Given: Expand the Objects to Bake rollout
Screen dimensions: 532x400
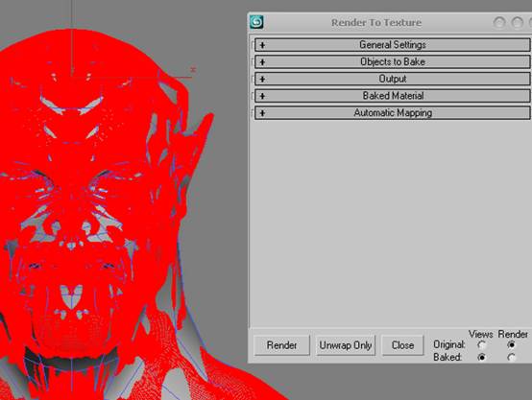Looking at the screenshot, I should pos(392,61).
